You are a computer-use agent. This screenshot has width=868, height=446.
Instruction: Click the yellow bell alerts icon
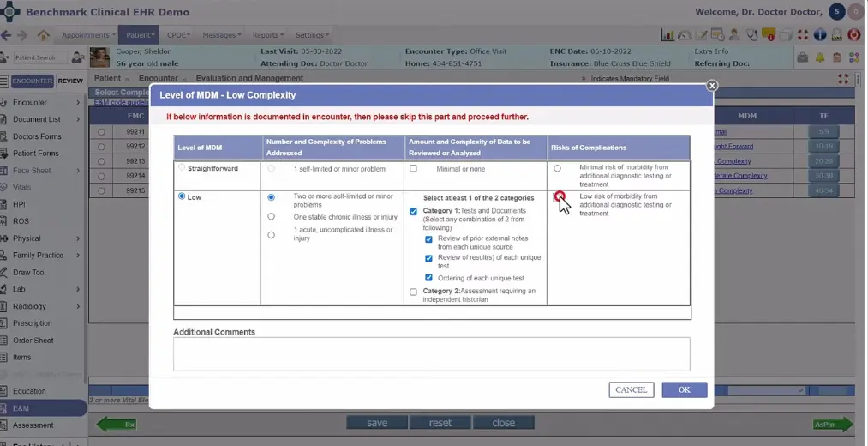tap(820, 57)
